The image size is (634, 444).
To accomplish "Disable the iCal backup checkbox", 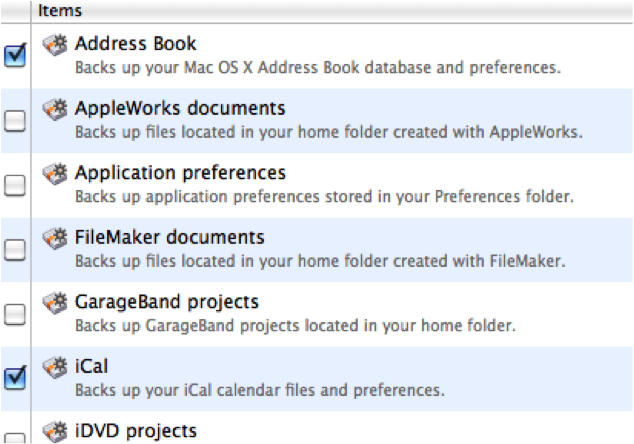I will [x=15, y=378].
